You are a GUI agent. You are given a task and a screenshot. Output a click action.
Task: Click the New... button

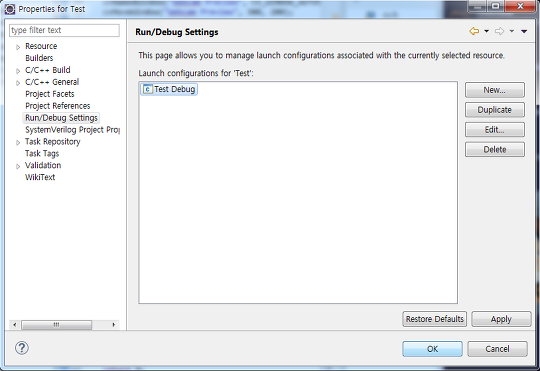tap(495, 90)
